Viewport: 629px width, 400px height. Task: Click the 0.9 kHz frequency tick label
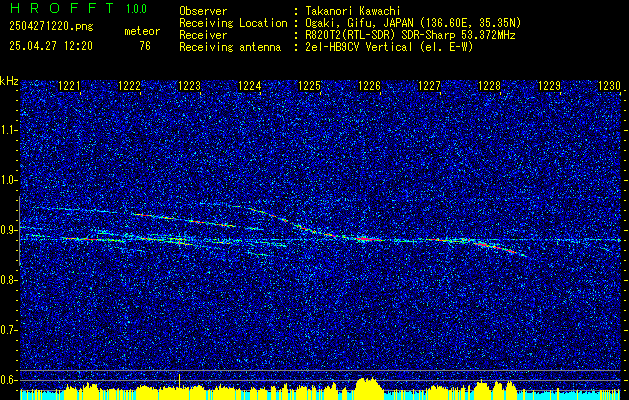coord(9,230)
